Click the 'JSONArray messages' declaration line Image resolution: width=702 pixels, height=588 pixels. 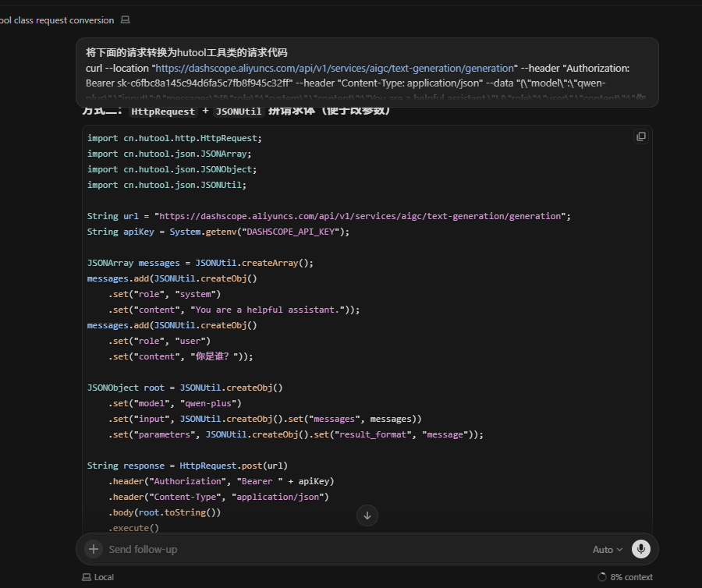200,263
